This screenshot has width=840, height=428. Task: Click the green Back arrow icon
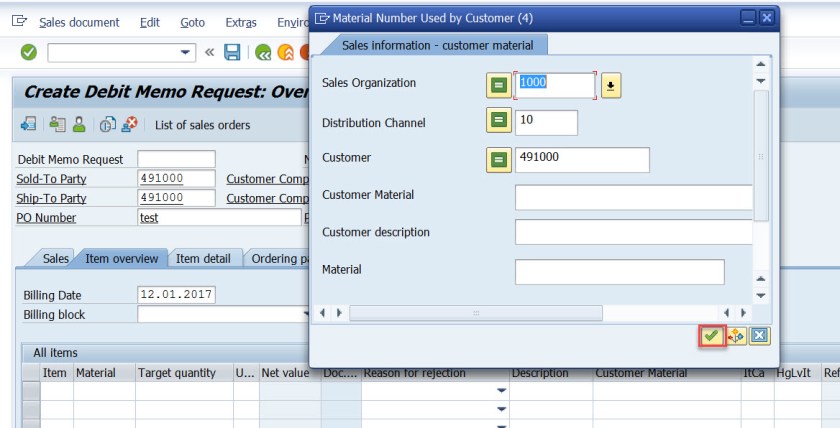pos(263,52)
